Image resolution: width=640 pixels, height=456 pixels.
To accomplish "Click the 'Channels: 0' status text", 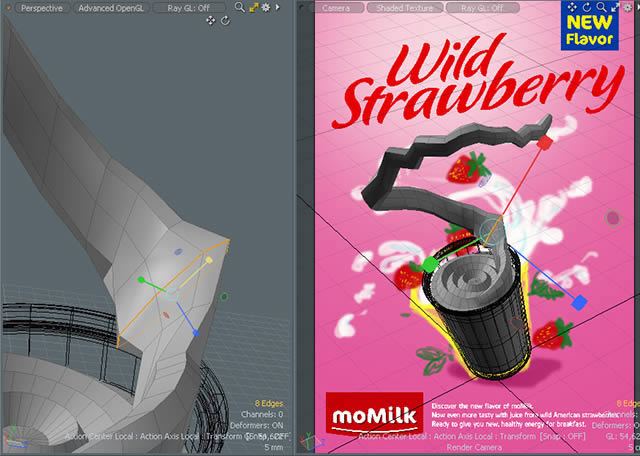I will tap(262, 414).
